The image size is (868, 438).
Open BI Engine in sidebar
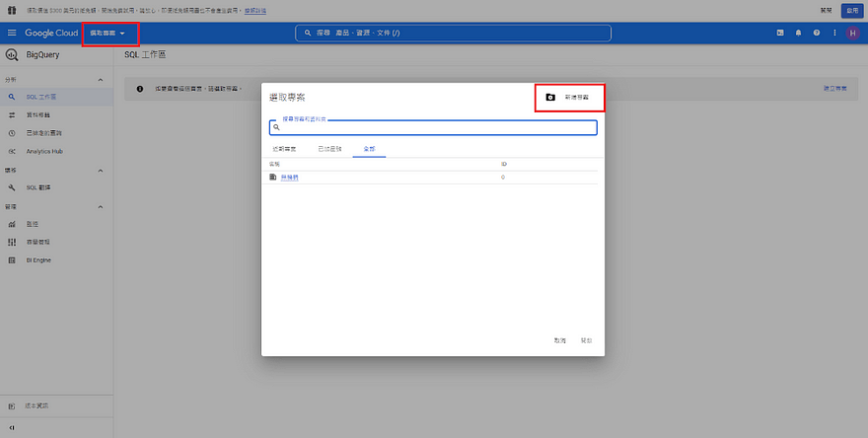[x=56, y=260]
